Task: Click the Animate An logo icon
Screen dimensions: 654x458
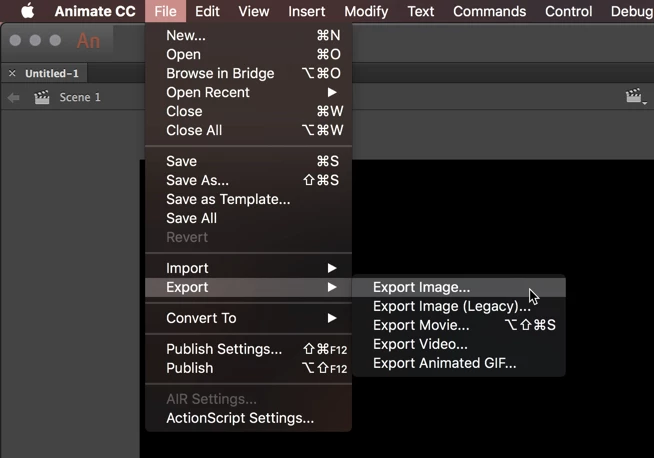Action: (x=88, y=41)
